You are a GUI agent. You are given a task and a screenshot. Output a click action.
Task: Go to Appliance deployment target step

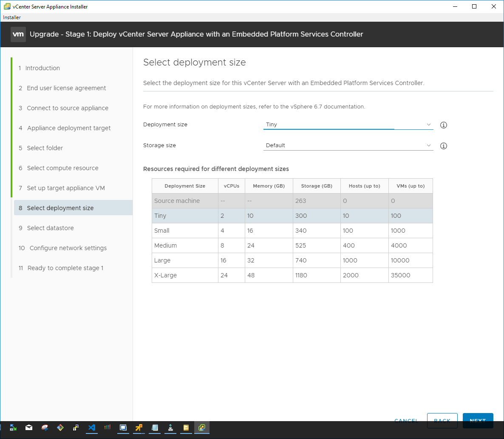pos(65,128)
